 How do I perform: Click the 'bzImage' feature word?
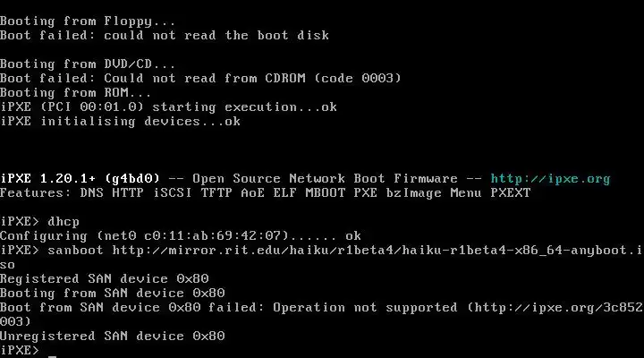[413, 193]
